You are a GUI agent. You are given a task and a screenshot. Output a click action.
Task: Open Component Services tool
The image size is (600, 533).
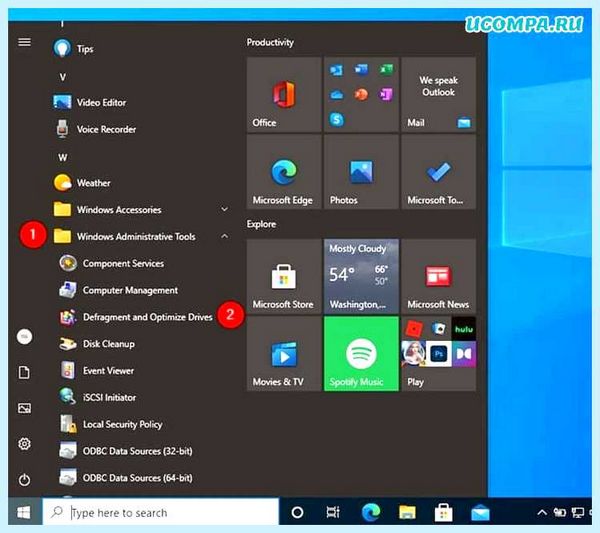click(x=111, y=263)
